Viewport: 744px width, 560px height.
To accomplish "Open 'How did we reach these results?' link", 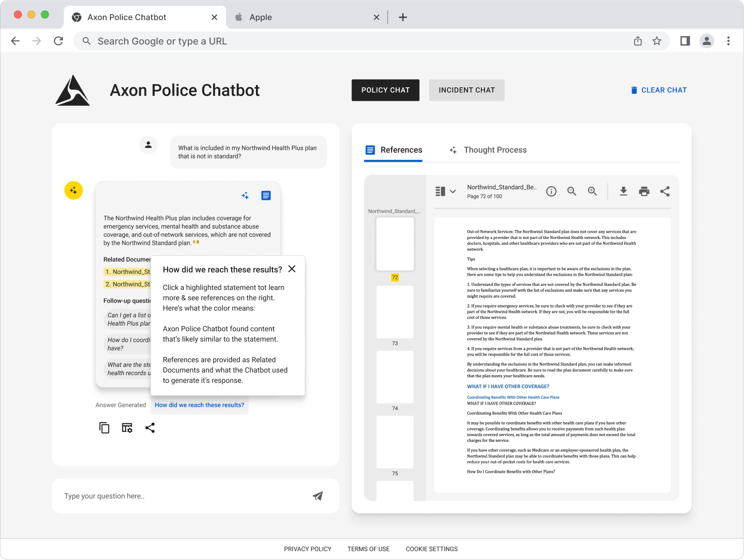I will point(199,405).
